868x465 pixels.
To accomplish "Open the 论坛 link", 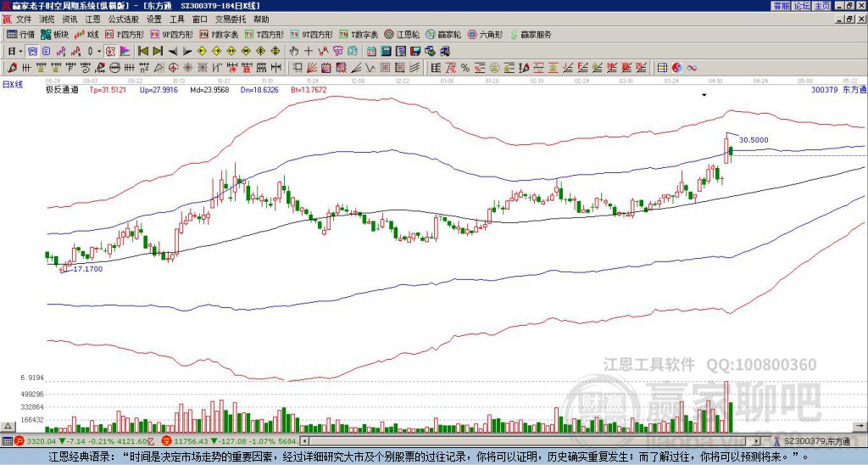I will click(x=801, y=6).
